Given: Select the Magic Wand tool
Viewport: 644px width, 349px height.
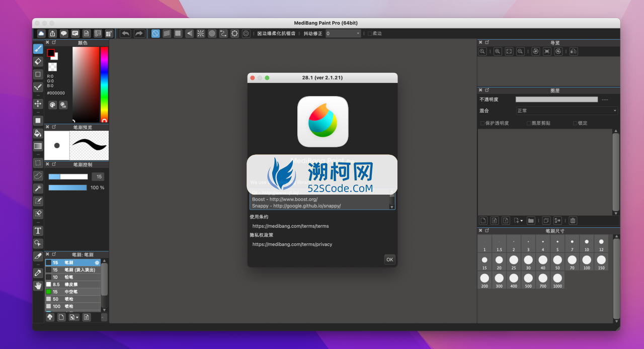Looking at the screenshot, I should pyautogui.click(x=38, y=188).
